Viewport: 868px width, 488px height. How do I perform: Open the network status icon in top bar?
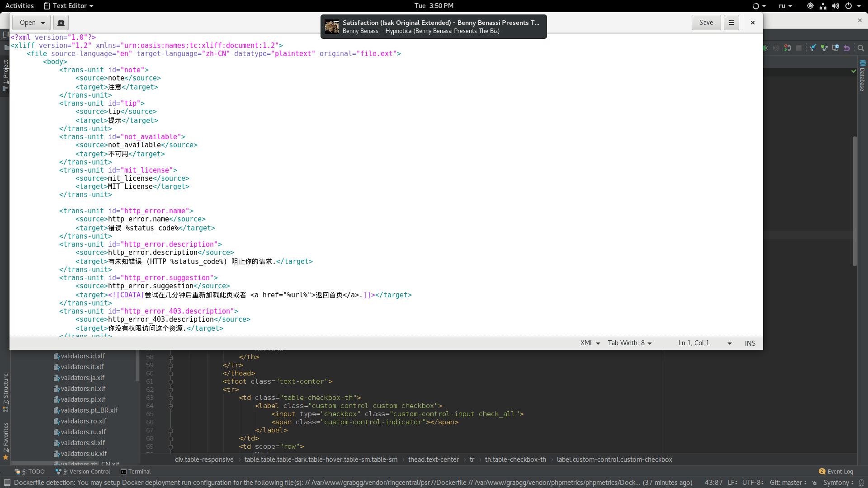coord(823,6)
